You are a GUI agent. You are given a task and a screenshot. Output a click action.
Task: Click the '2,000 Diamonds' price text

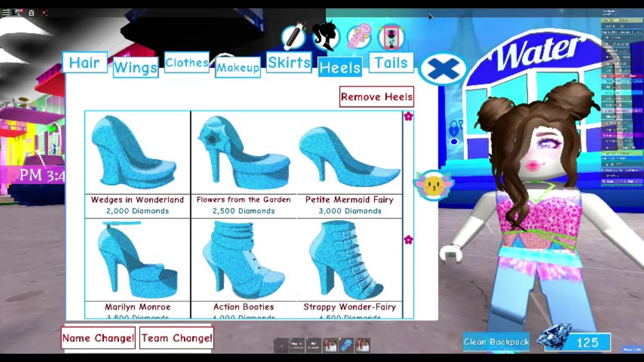pos(137,211)
